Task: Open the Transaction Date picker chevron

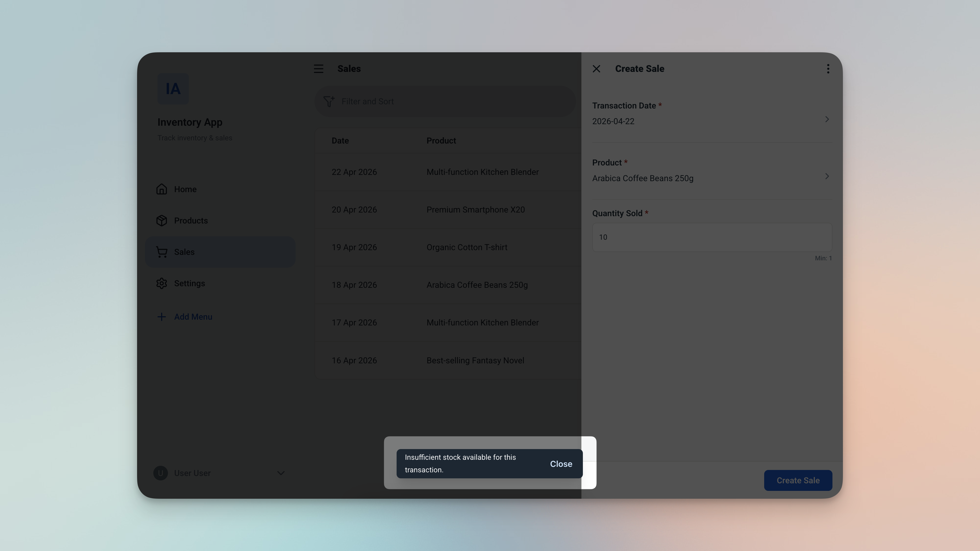Action: click(827, 119)
